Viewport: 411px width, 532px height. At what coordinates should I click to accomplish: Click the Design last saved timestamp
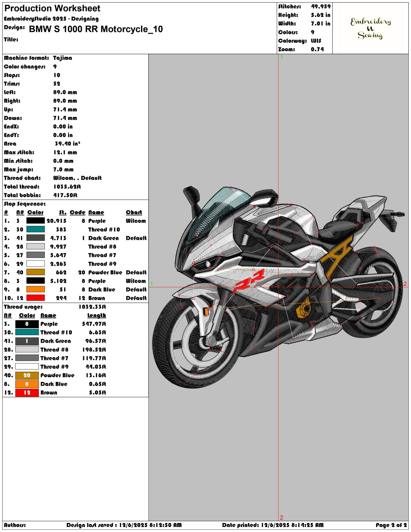tap(124, 525)
